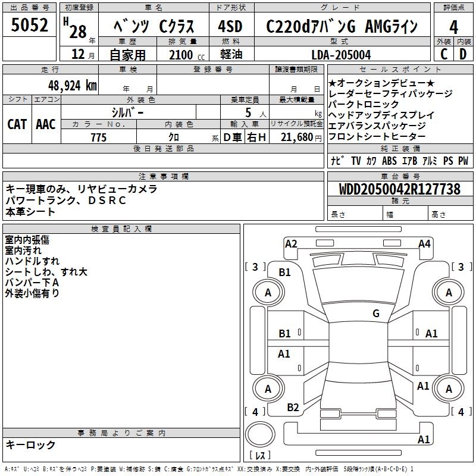This screenshot has height=476, width=476.
Task: Click the note 本革シート
Action: (30, 212)
